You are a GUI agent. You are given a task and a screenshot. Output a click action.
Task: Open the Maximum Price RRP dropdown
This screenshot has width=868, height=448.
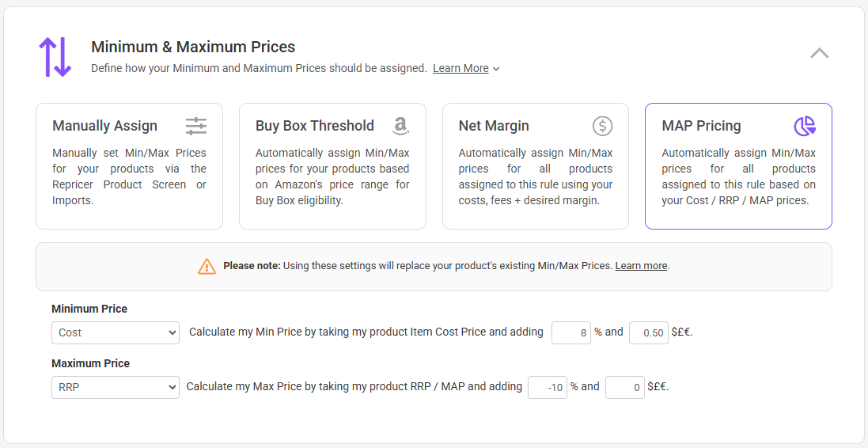116,387
